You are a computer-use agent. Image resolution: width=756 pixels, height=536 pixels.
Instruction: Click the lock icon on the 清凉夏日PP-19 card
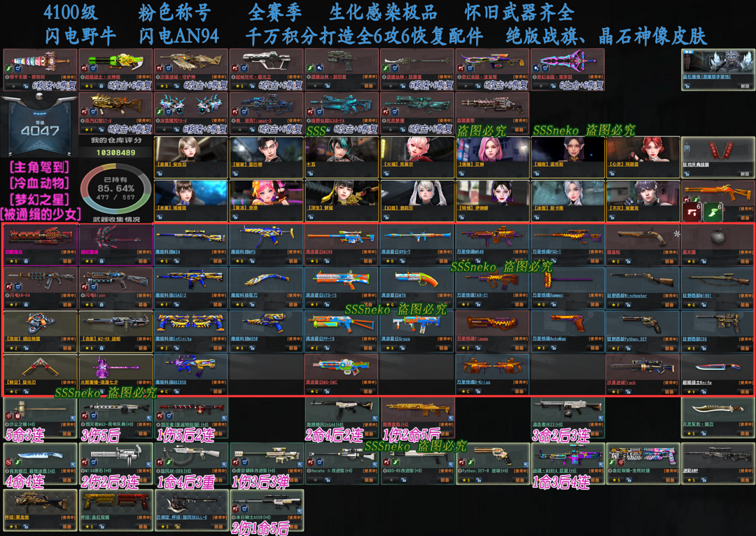pos(327,348)
